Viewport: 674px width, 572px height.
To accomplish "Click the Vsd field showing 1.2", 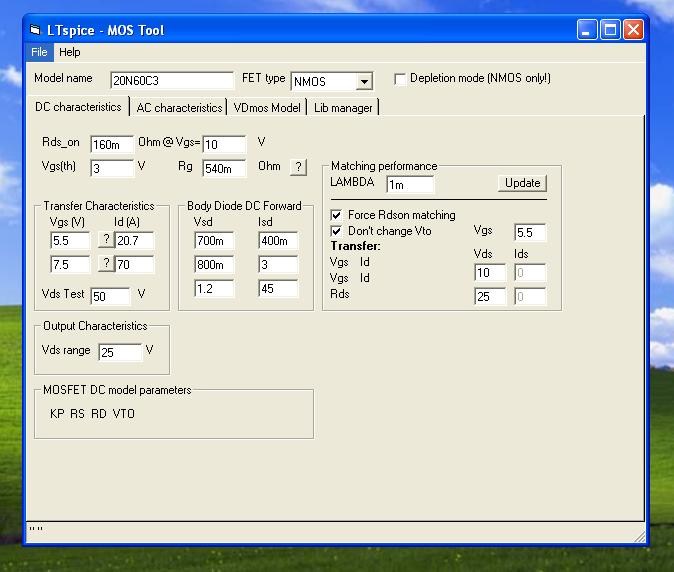I will click(x=214, y=288).
